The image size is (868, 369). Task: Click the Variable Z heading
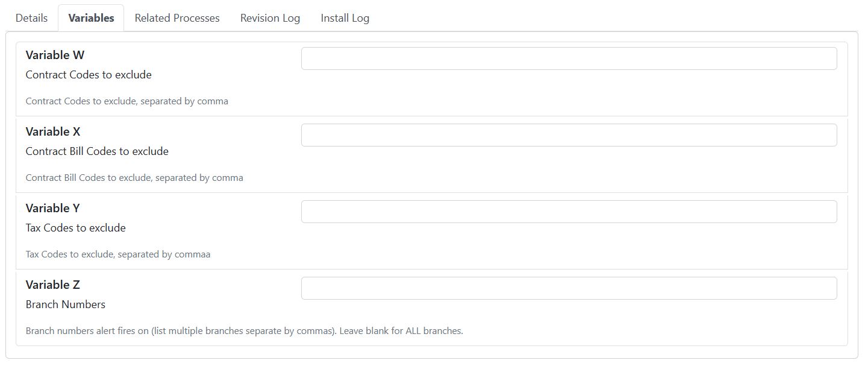tap(52, 285)
